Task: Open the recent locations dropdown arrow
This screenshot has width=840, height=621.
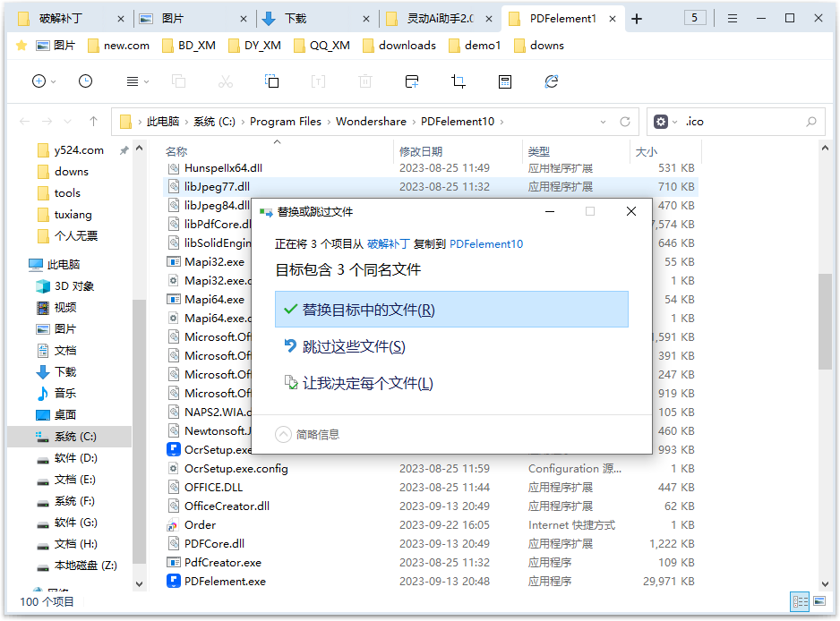Action: [67, 122]
